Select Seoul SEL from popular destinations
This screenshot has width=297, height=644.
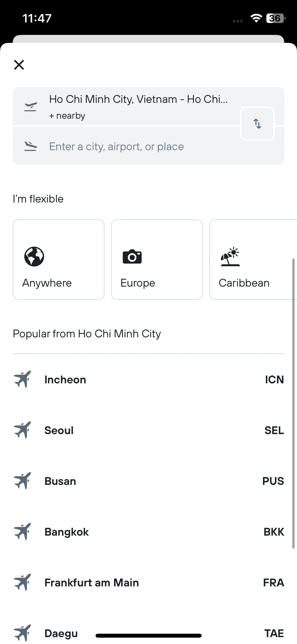coord(149,430)
